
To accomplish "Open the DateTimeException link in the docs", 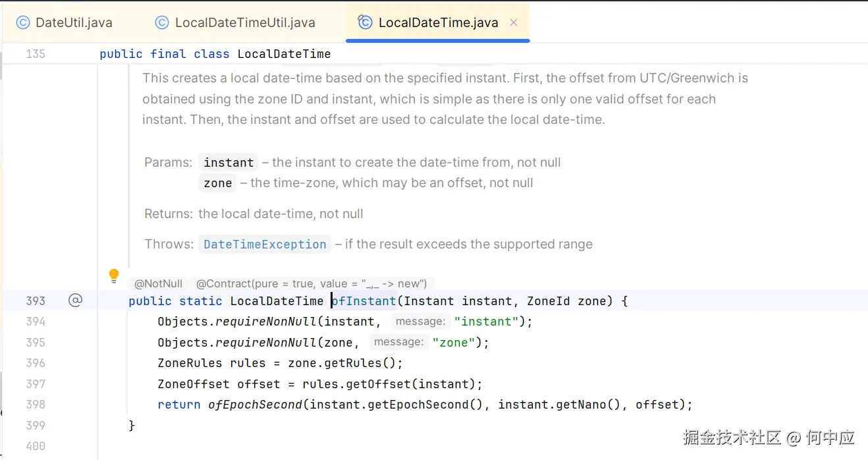I will (265, 244).
